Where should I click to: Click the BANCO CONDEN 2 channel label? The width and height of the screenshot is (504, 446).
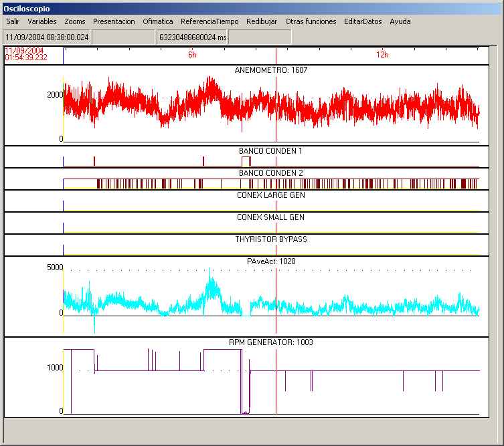(271, 173)
